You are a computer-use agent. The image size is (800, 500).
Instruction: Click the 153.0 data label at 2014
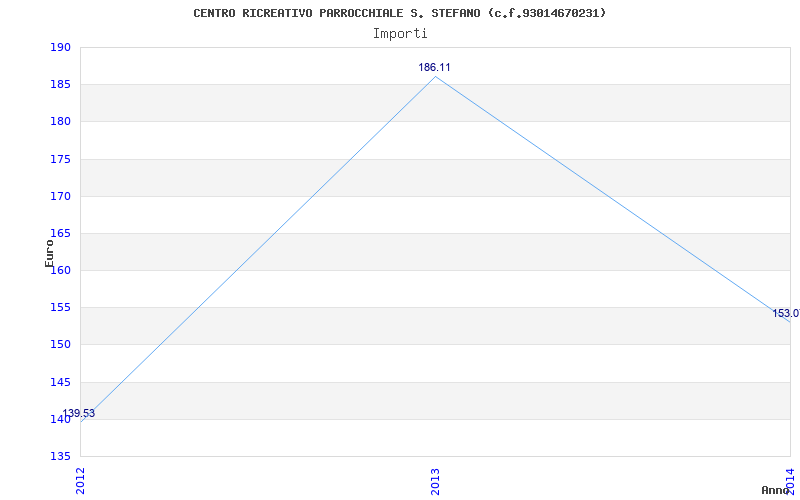(x=786, y=313)
